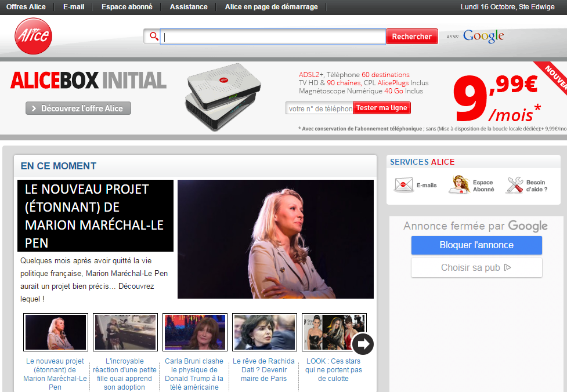Open link Le rêve de Rachida Dati

[263, 369]
